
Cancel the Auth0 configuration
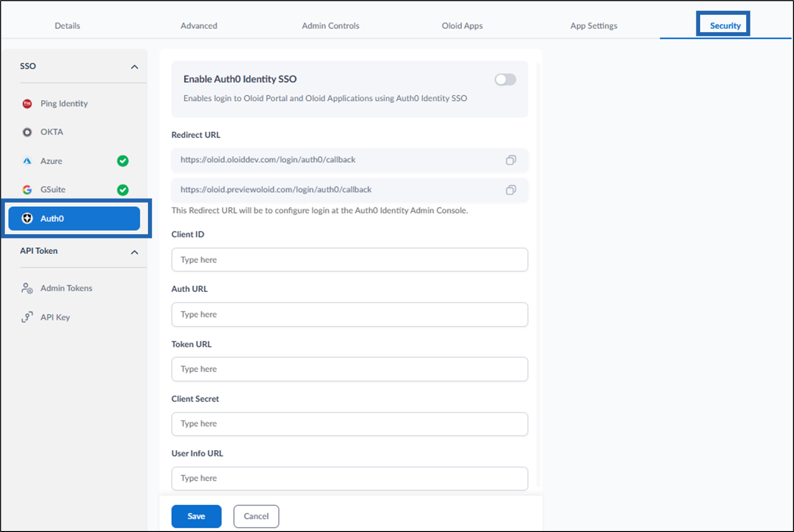pyautogui.click(x=256, y=516)
